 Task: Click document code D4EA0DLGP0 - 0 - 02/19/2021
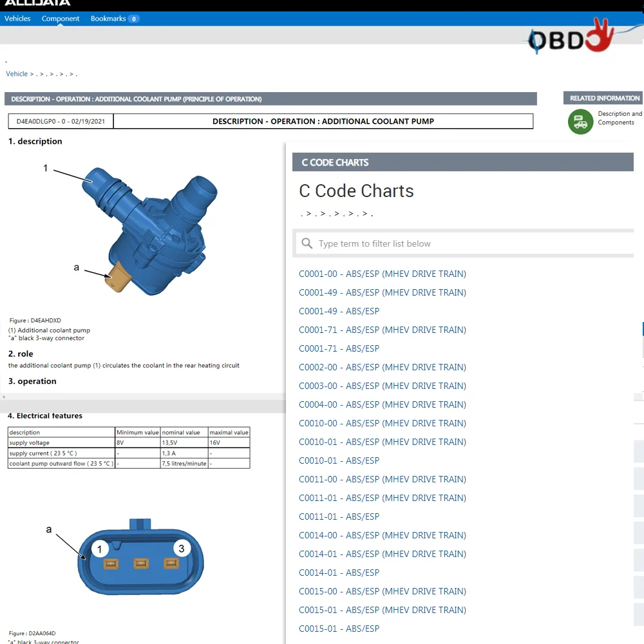[61, 122]
